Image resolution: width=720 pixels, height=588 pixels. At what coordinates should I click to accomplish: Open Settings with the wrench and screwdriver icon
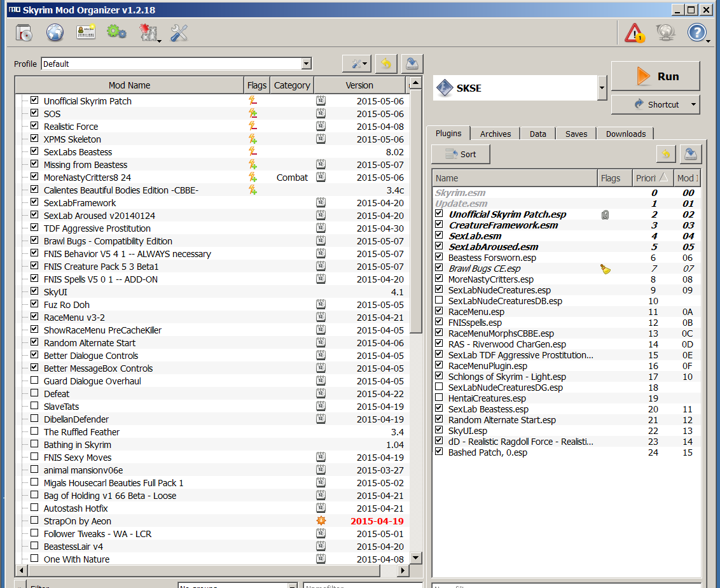coord(179,32)
